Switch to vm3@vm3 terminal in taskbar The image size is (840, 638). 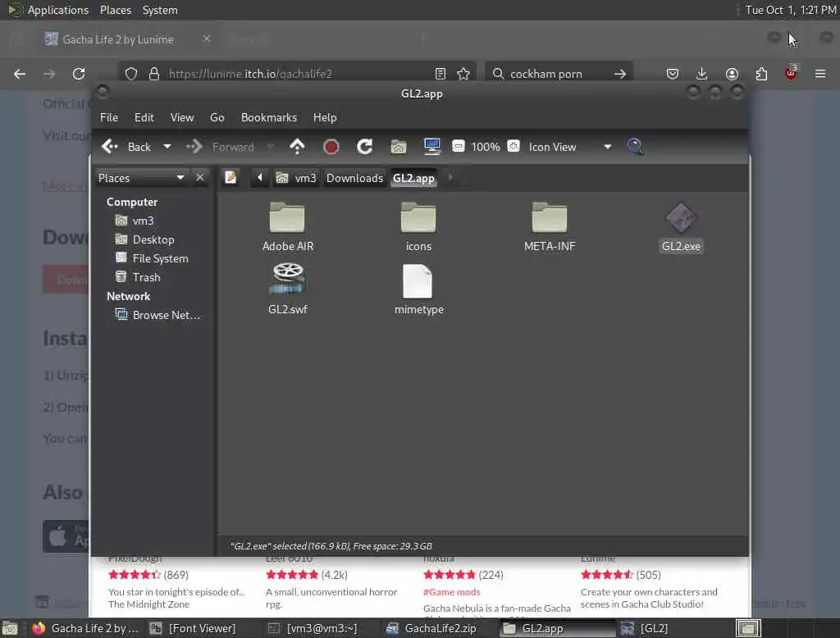click(313, 628)
